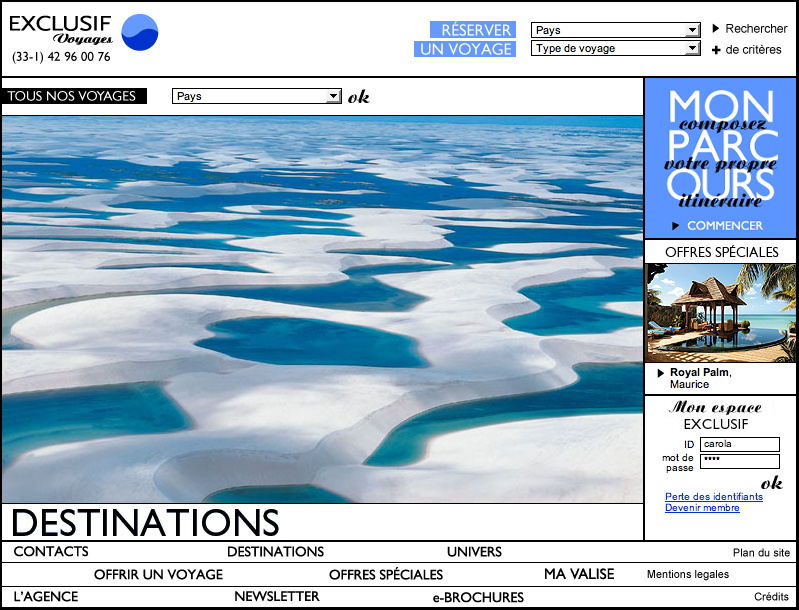This screenshot has height=610, width=799.
Task: Click the ID input field
Action: [x=739, y=444]
